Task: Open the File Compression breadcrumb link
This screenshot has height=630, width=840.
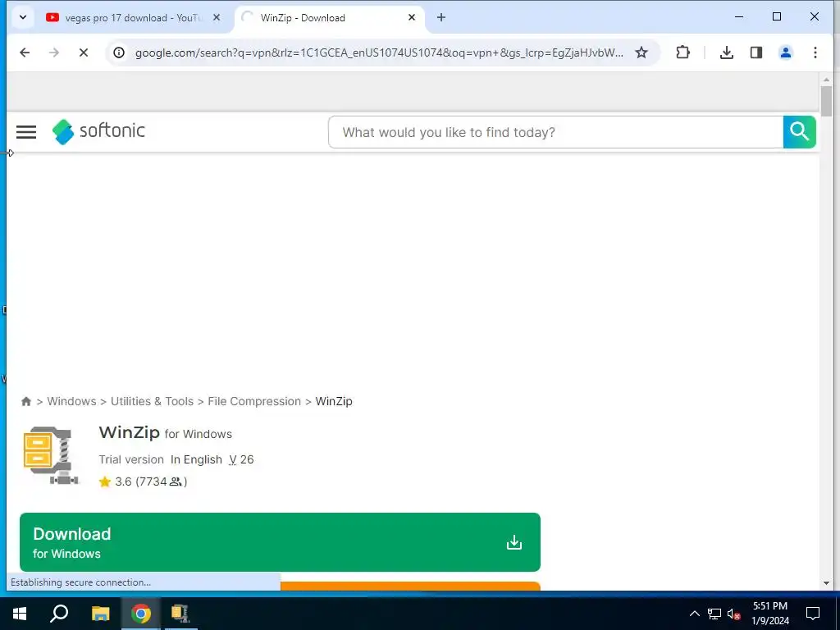Action: (x=254, y=401)
